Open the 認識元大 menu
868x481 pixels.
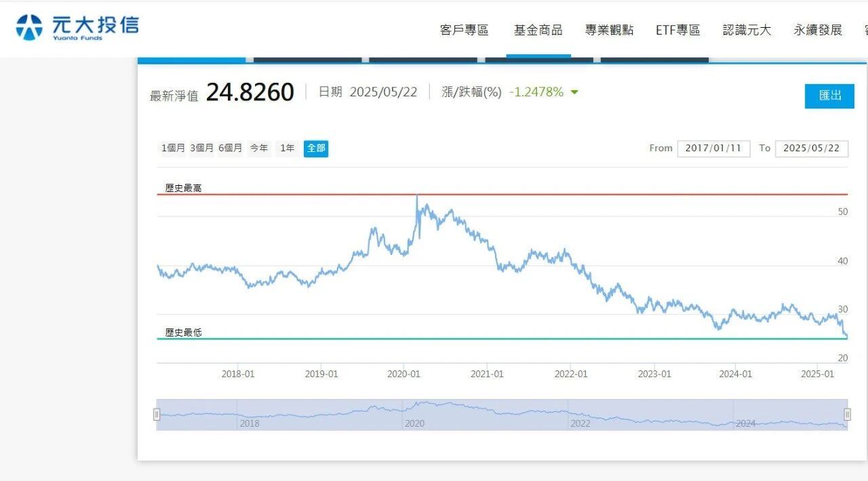coord(747,30)
